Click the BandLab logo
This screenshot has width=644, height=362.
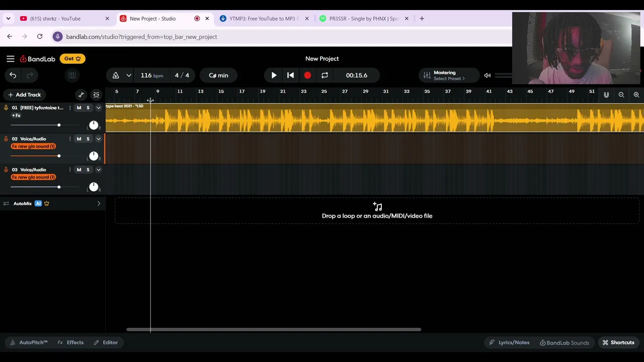38,59
